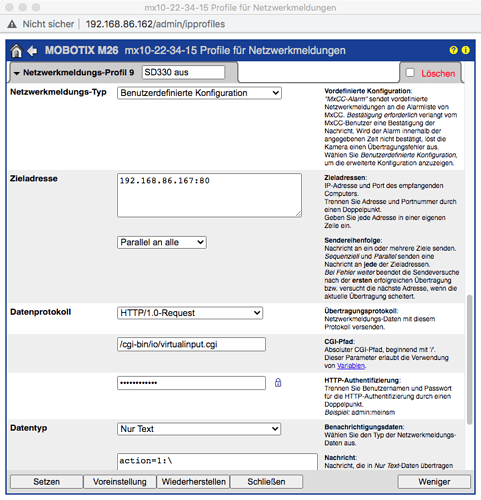Click the 'Datenprotokoll' label

coord(41,312)
